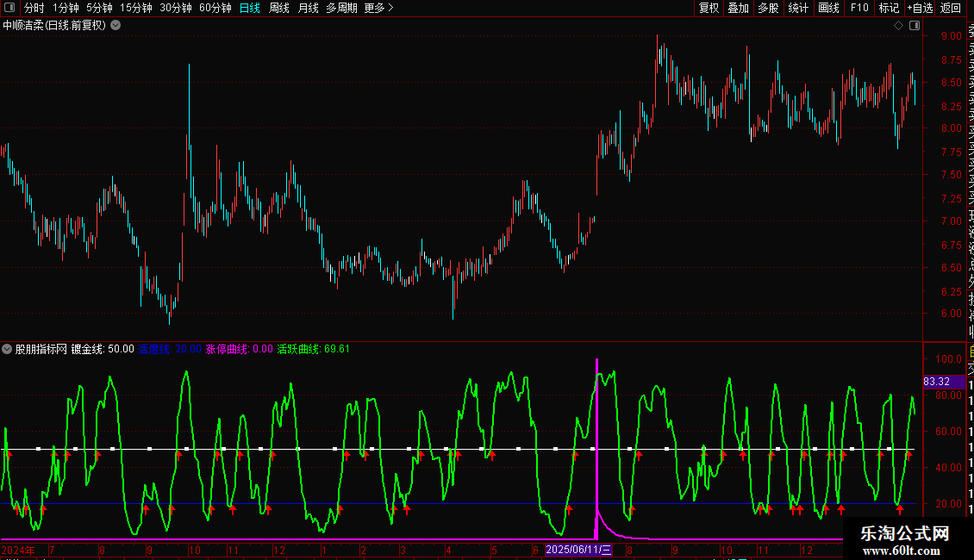Click the diamond marker icon
The width and height of the screenshot is (974, 560).
898,25
